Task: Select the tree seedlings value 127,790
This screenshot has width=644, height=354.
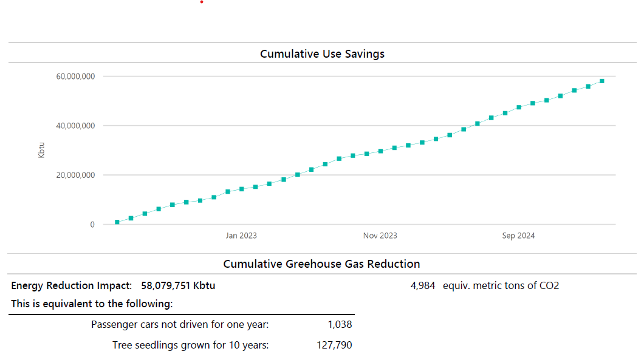Action: [334, 345]
